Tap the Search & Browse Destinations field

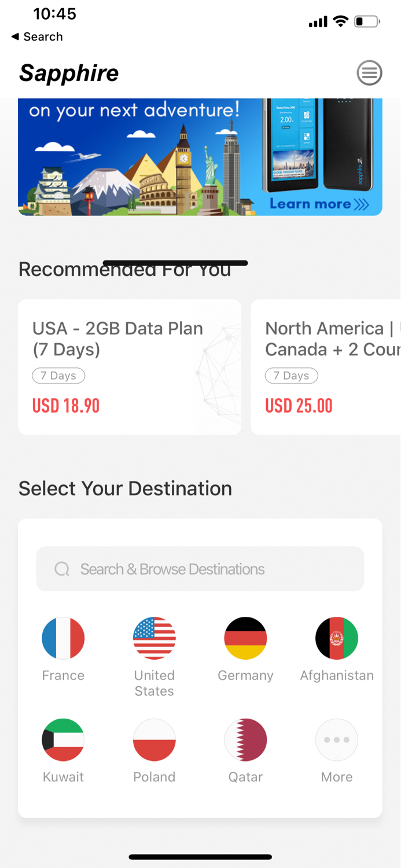[200, 569]
